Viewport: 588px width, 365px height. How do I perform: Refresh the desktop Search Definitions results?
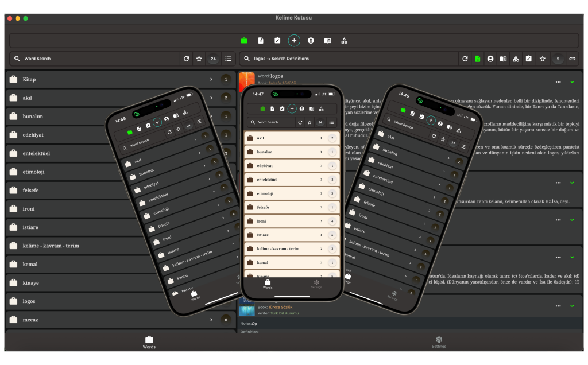click(x=465, y=59)
